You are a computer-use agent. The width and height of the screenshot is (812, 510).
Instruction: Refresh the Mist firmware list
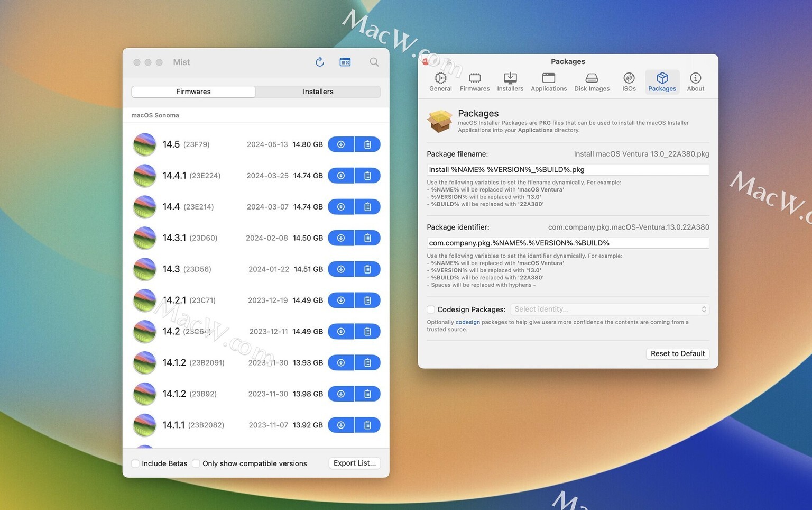[x=320, y=62]
